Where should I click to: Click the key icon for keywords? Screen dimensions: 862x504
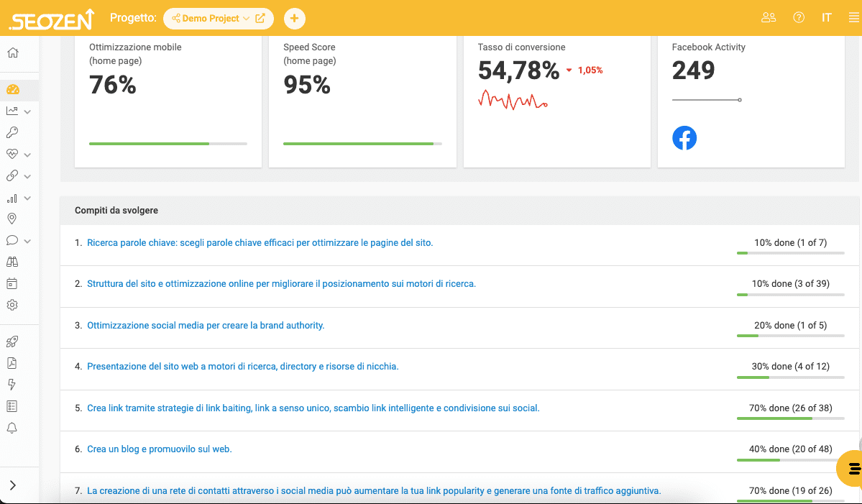pos(12,132)
